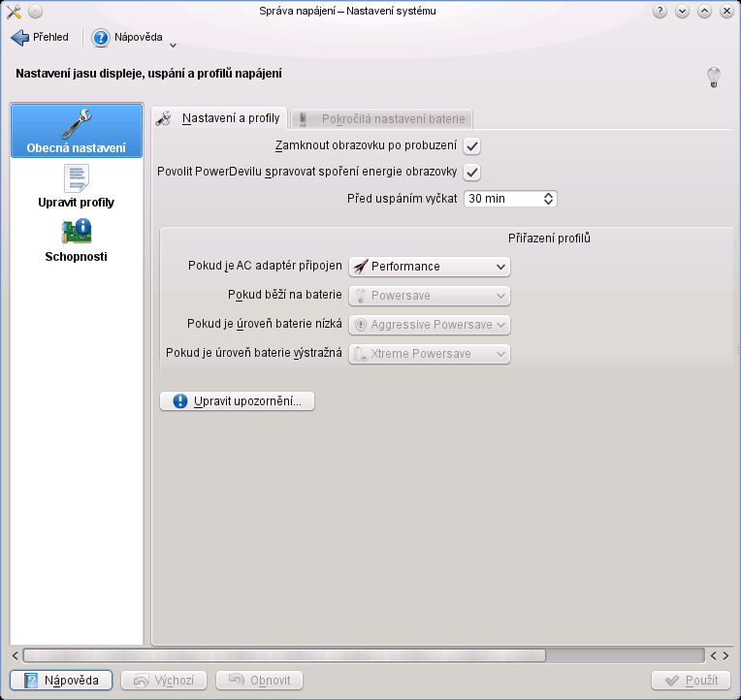The image size is (741, 700).
Task: Open Obecná nastavení sidebar section
Action: (76, 130)
